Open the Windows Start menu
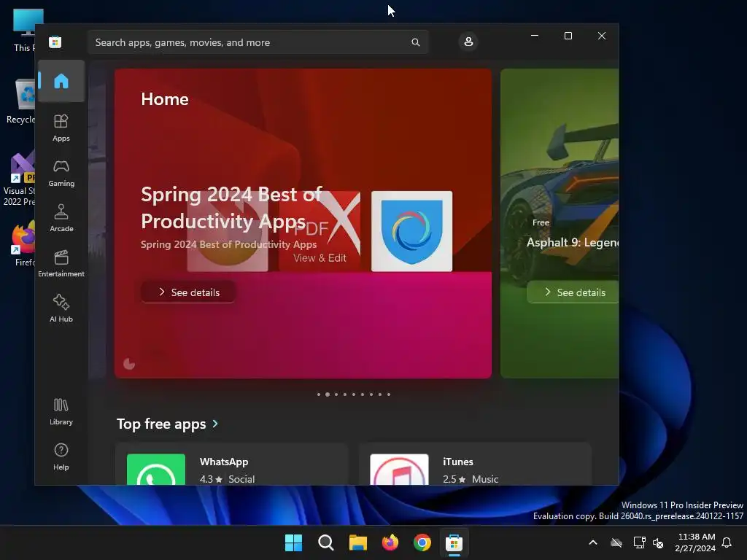 [x=293, y=542]
